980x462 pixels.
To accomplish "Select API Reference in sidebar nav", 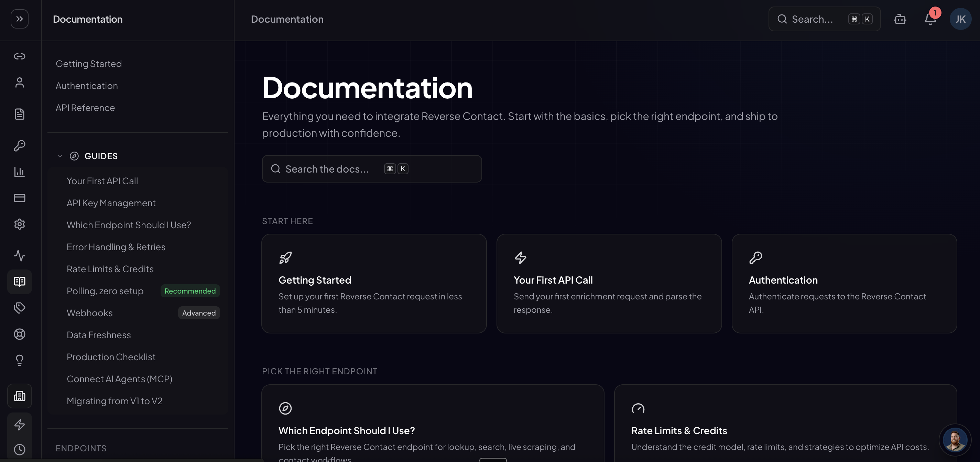I will point(85,108).
